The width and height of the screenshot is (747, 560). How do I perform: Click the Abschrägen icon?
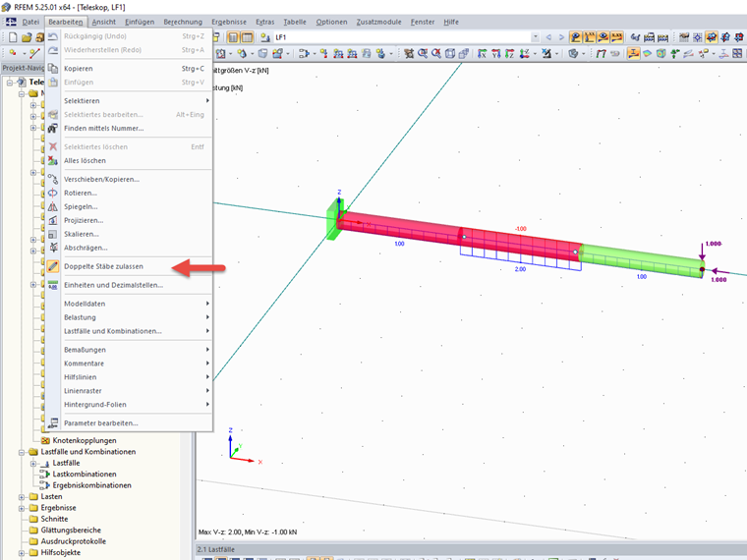point(53,248)
